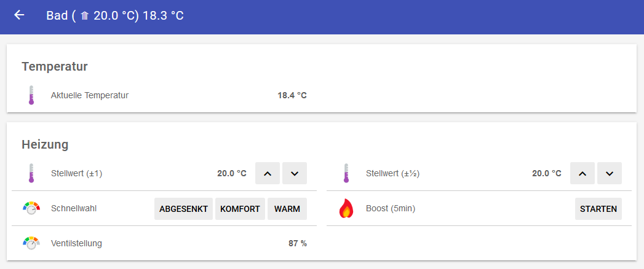Select the ABGESENKT quick preset
Image resolution: width=644 pixels, height=269 pixels.
coord(183,209)
